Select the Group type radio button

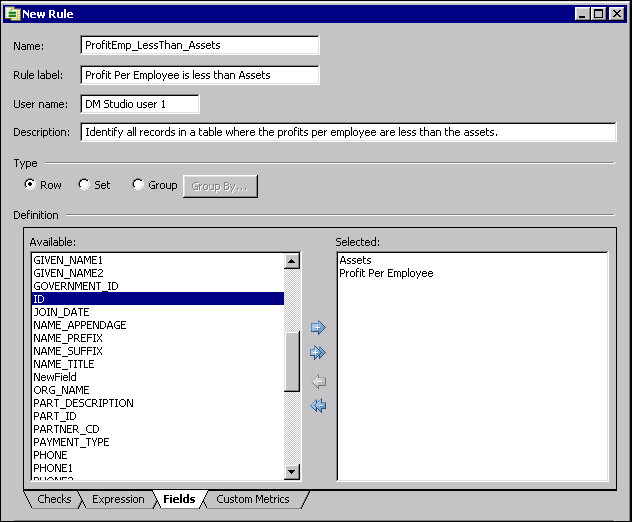coord(138,185)
